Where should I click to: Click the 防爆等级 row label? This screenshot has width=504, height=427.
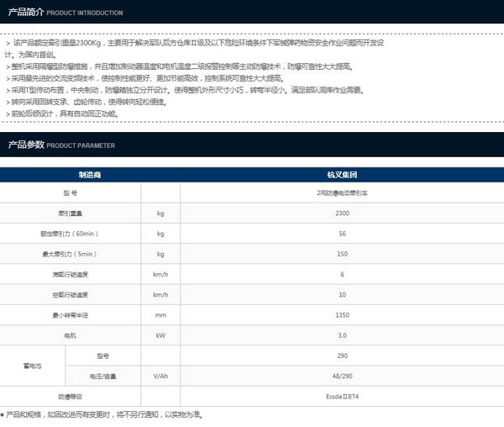pyautogui.click(x=72, y=396)
